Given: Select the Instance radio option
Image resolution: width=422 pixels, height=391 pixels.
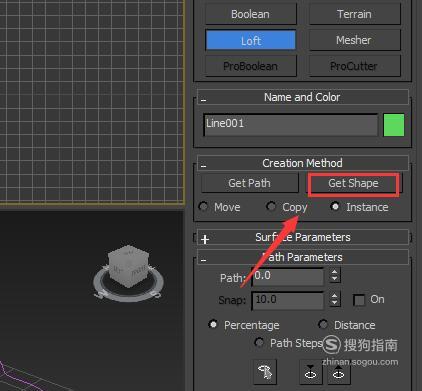Looking at the screenshot, I should pyautogui.click(x=335, y=207).
